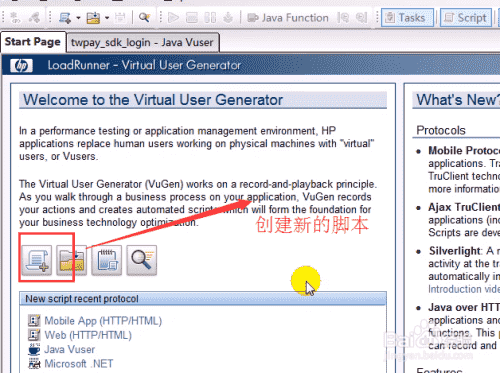Click the download-arrow icon beside Pause
500x373 pixels.
pyautogui.click(x=228, y=17)
